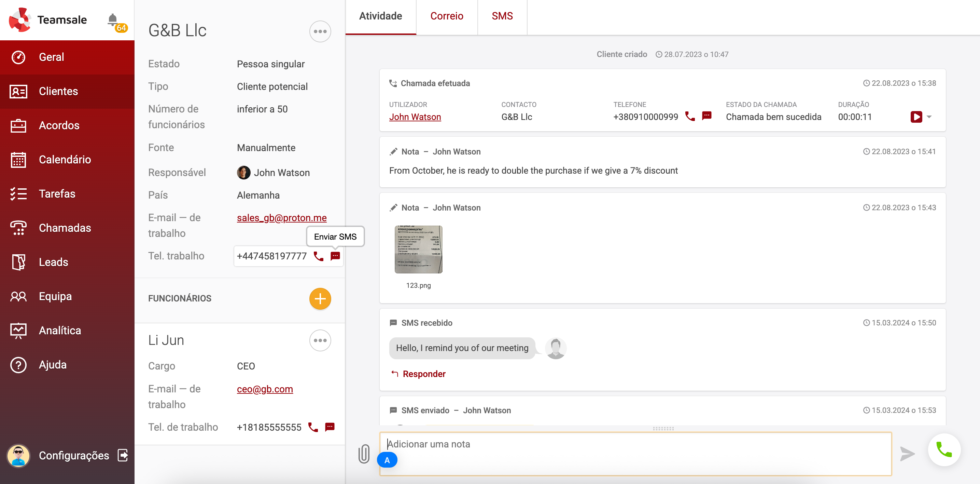Open the G&B Llc options menu
This screenshot has height=484, width=980.
320,31
